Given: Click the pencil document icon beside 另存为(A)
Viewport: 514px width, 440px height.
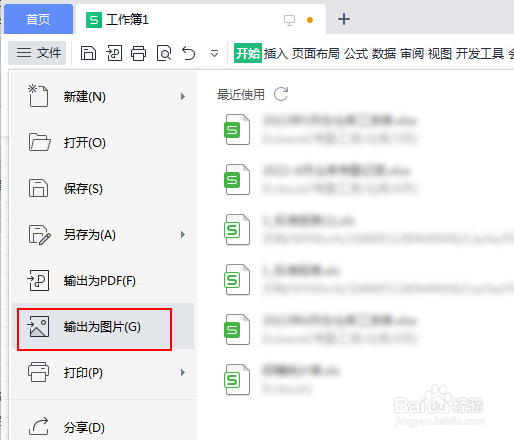Looking at the screenshot, I should click(40, 235).
